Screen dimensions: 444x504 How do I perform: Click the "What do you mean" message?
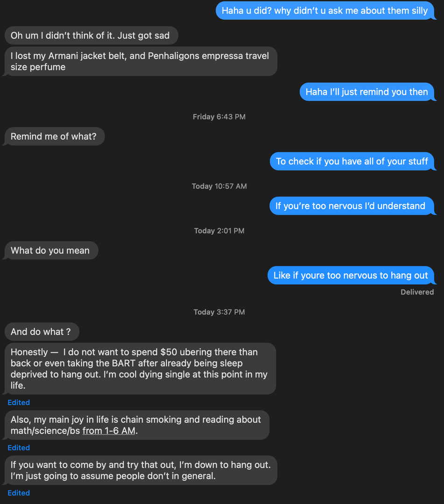tap(50, 251)
